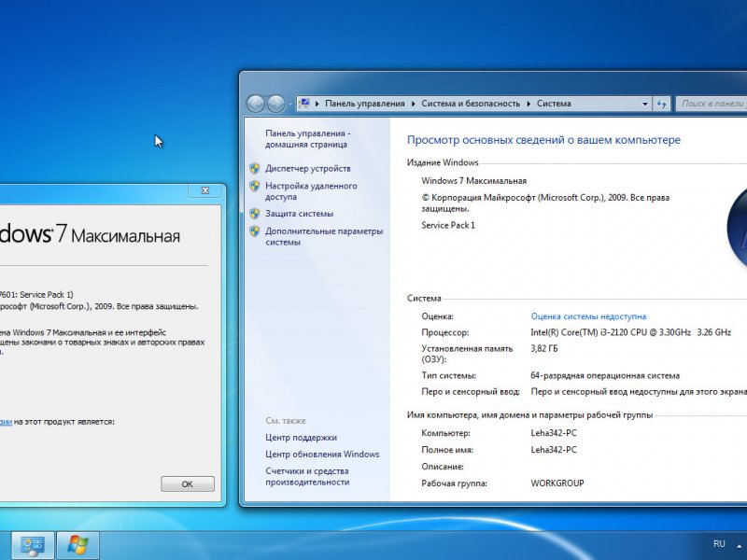Viewport: 747px width, 560px height.
Task: Open Центр обновления Windows link
Action: coord(322,454)
